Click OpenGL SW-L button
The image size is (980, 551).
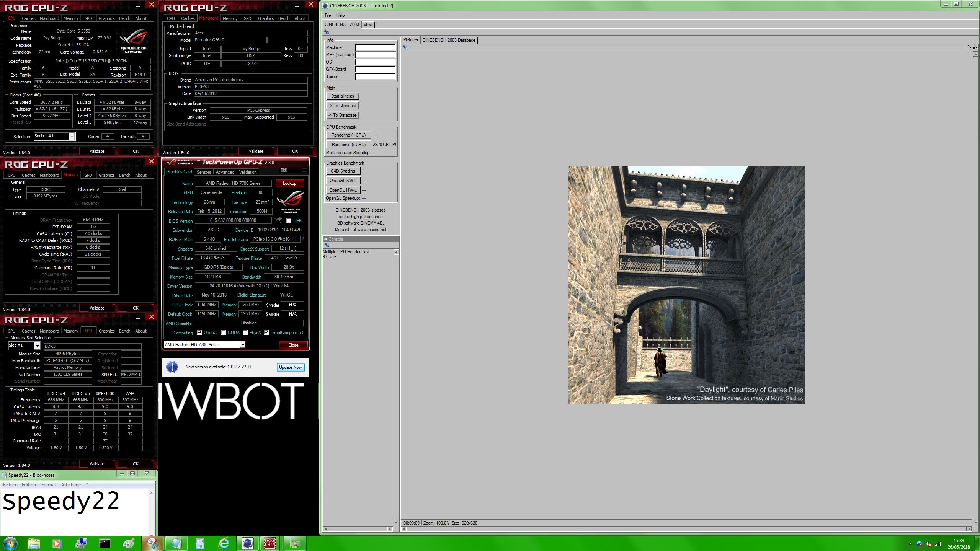coord(343,181)
